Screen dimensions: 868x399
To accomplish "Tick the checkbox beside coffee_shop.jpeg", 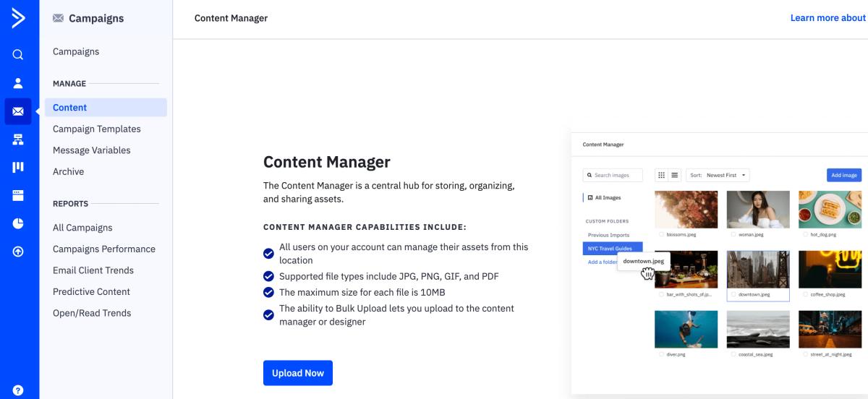I will pos(806,295).
